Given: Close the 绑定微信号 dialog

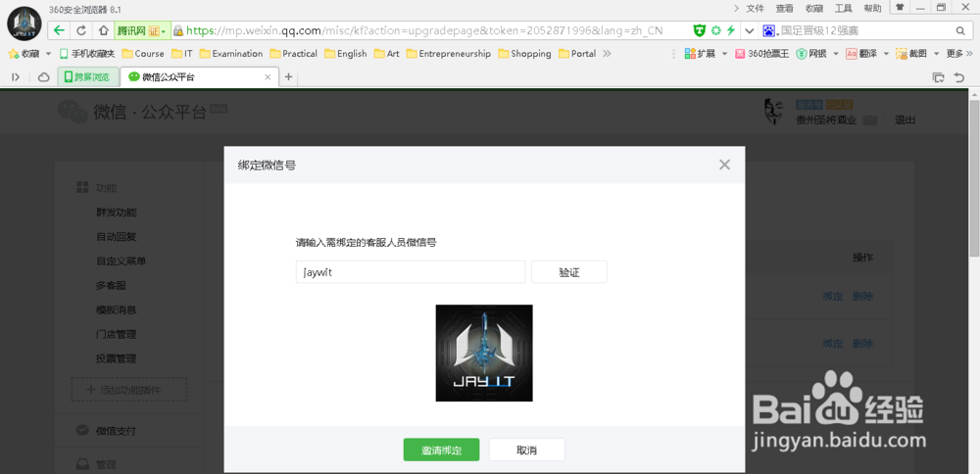Looking at the screenshot, I should tap(724, 165).
